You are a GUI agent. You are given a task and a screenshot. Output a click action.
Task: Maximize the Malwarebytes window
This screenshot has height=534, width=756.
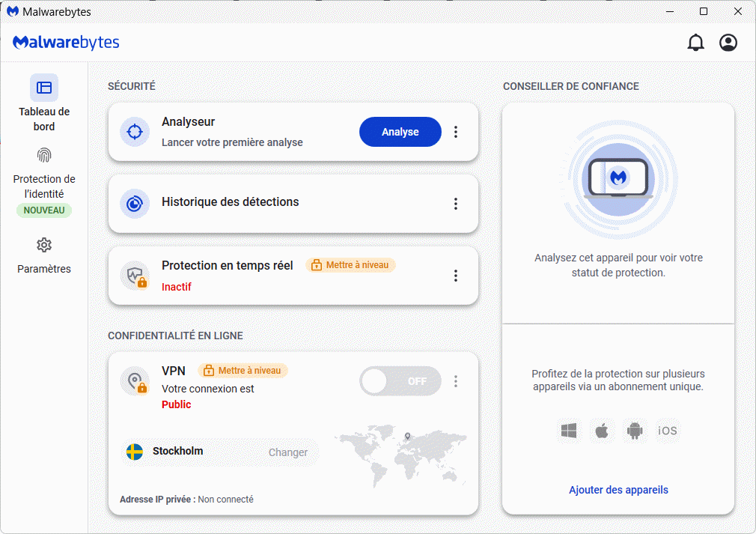[x=704, y=11]
